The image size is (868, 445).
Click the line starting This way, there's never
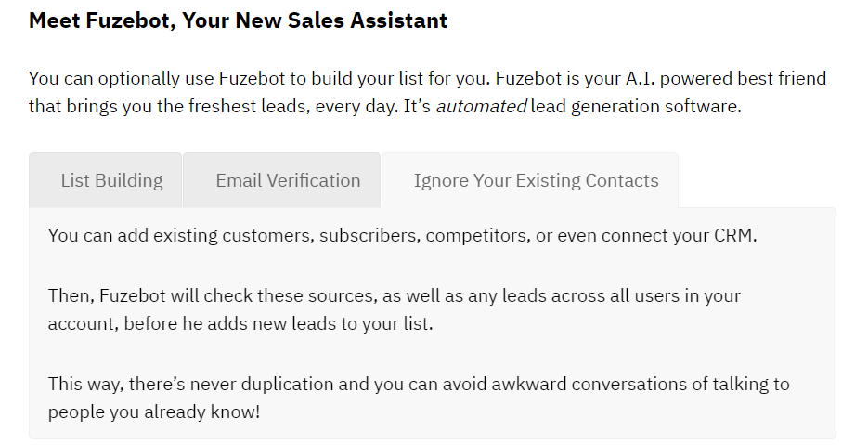pos(419,384)
